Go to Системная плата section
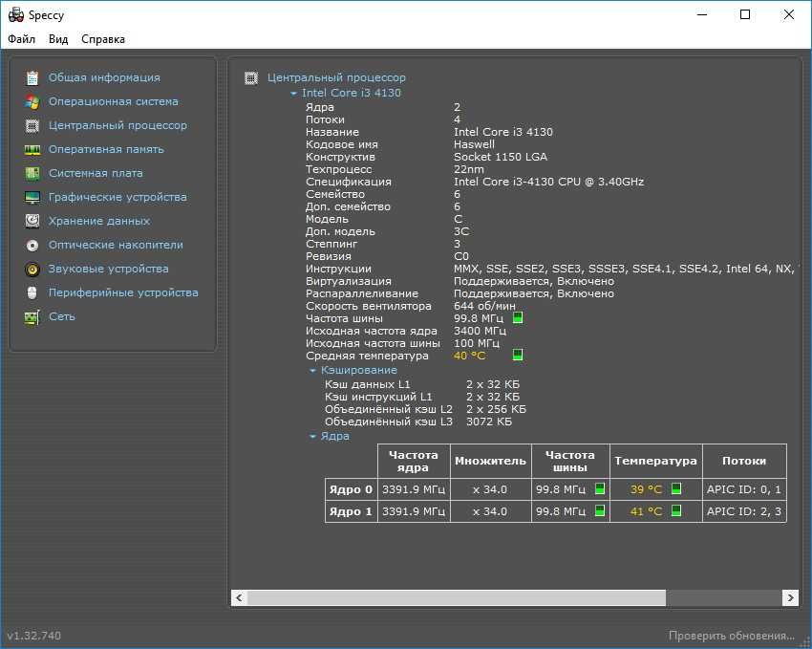 point(96,173)
